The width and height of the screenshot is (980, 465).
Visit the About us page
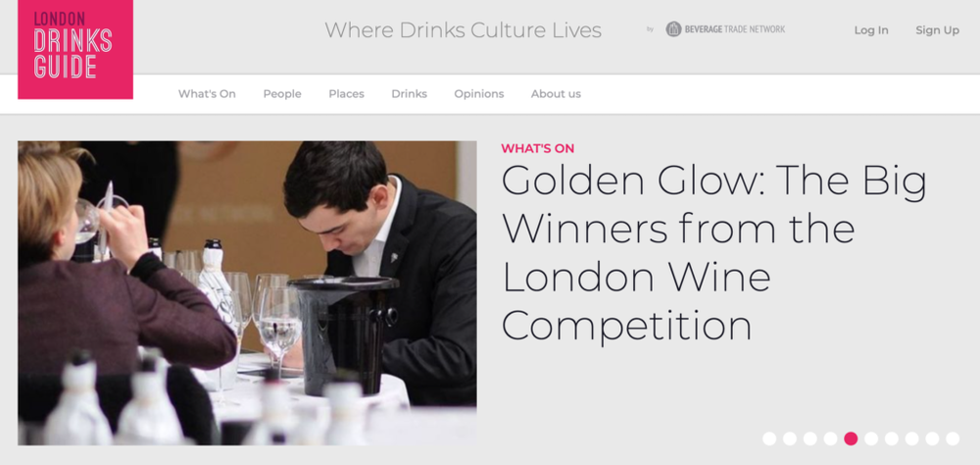(556, 94)
